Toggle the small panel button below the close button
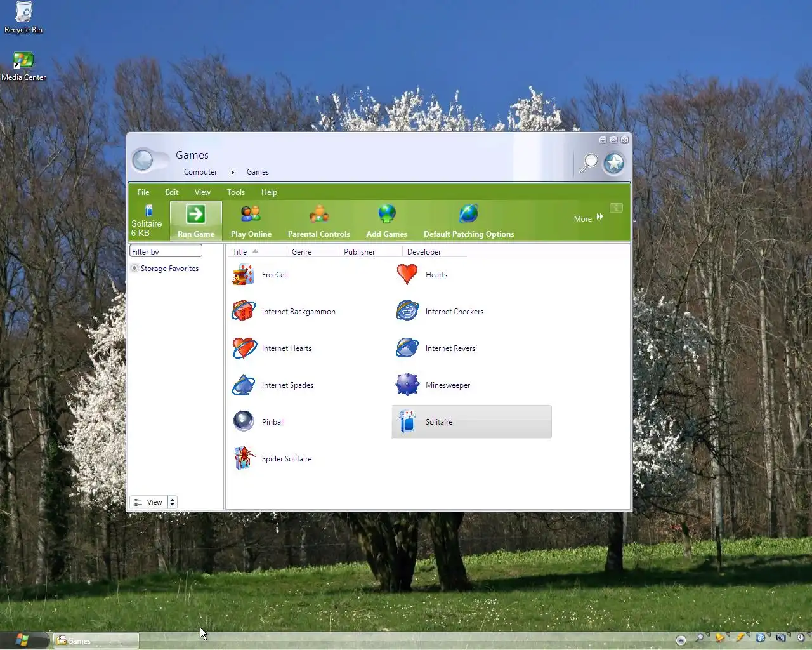The width and height of the screenshot is (812, 650). 616,208
